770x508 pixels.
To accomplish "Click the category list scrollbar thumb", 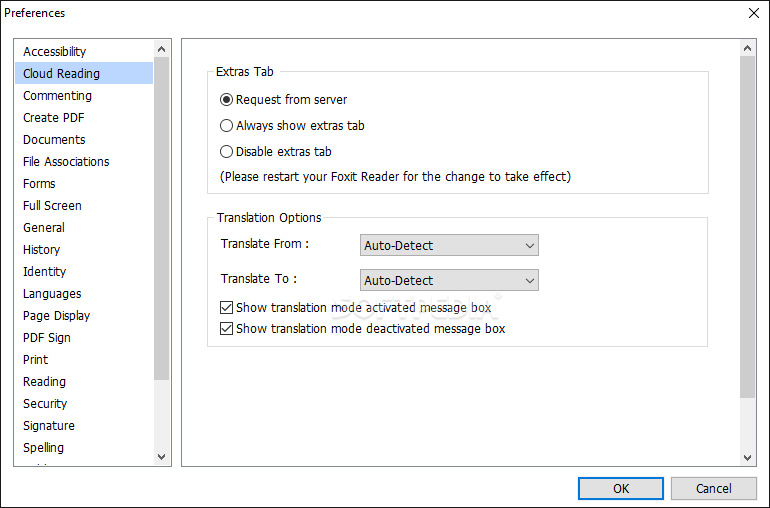I will pyautogui.click(x=162, y=218).
